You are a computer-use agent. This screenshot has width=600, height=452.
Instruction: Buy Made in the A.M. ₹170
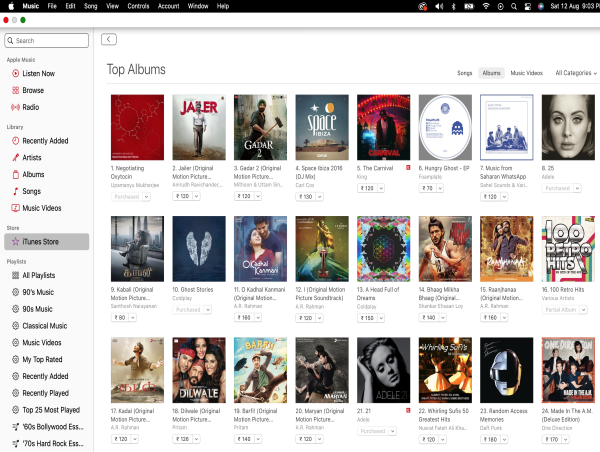[x=551, y=439]
